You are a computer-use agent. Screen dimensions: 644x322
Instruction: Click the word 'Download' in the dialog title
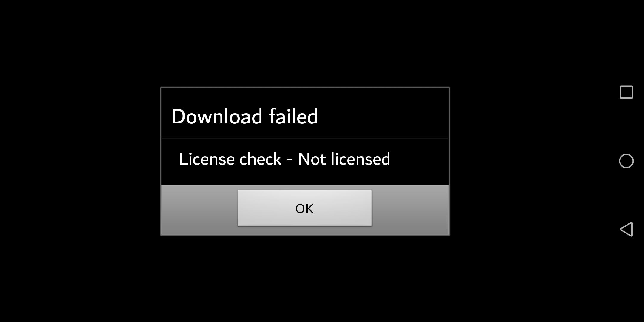click(217, 116)
